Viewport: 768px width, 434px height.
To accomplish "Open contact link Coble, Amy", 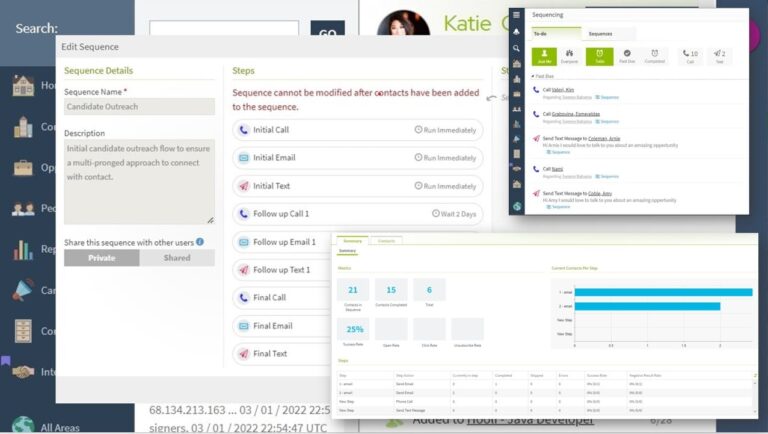I will [600, 193].
